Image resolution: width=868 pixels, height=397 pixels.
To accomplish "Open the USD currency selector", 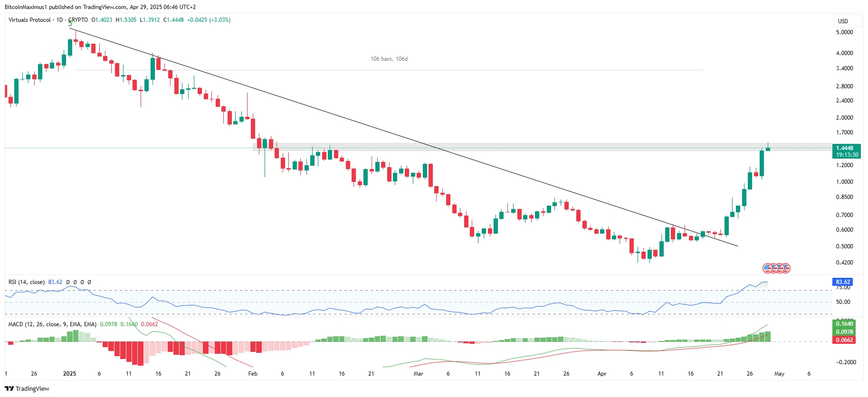I will point(847,21).
